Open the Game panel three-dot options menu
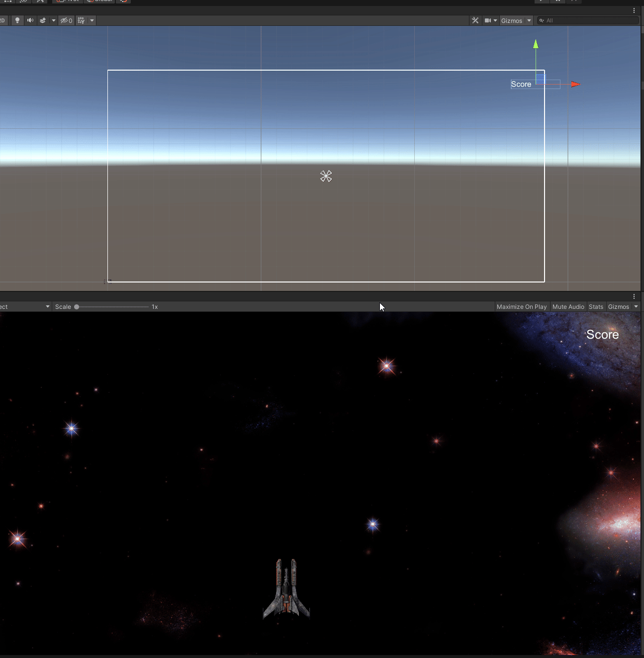Screen dimensions: 644x658 (x=634, y=296)
